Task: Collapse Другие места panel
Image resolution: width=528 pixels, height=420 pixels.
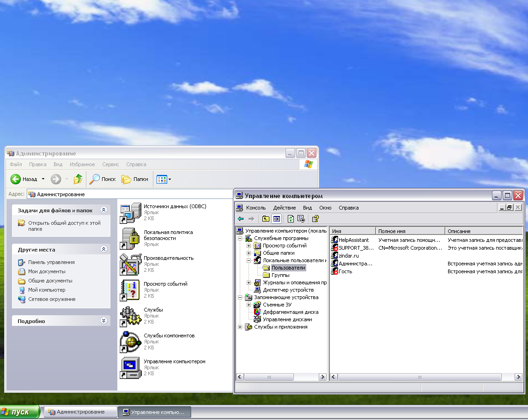Action: pos(104,249)
